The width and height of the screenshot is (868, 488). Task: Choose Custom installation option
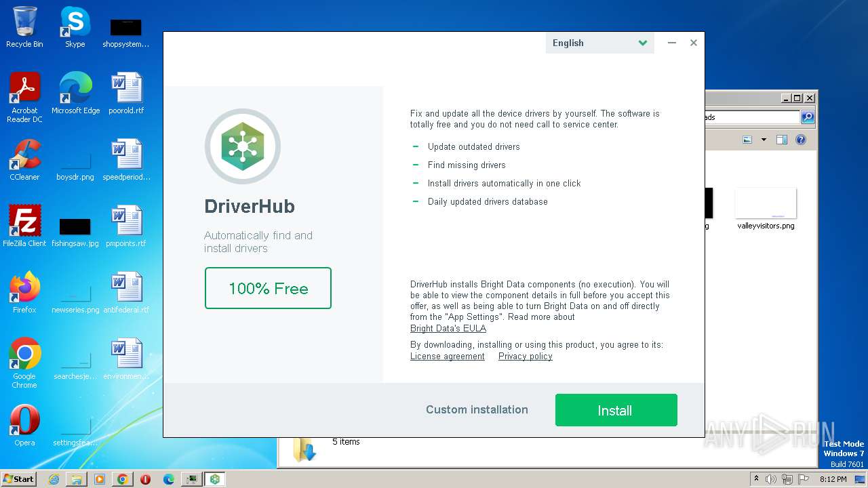477,409
